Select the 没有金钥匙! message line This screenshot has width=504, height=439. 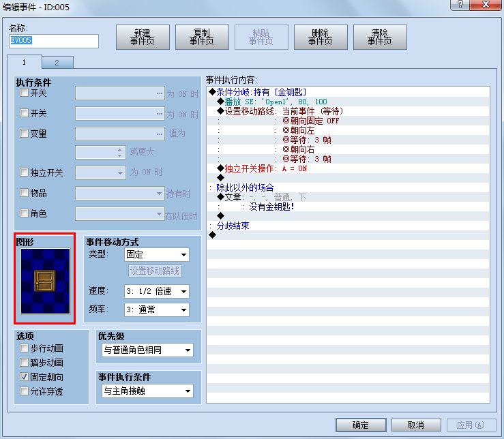pos(348,207)
